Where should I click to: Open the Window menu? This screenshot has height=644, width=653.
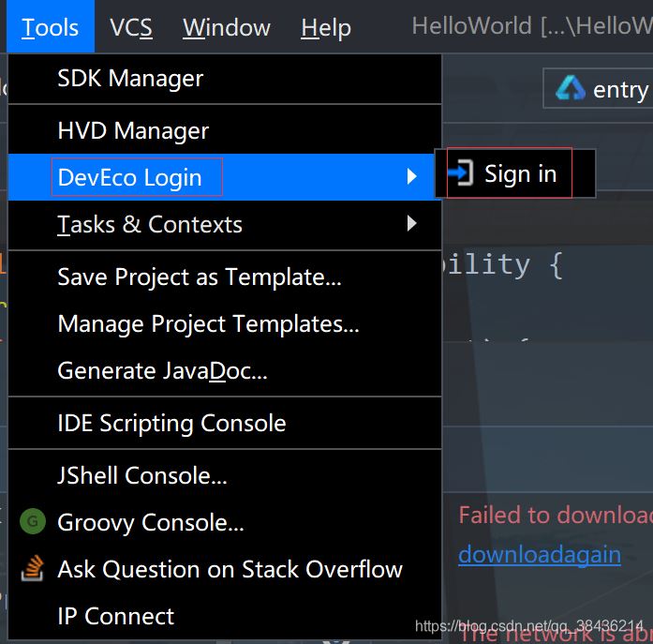227,28
